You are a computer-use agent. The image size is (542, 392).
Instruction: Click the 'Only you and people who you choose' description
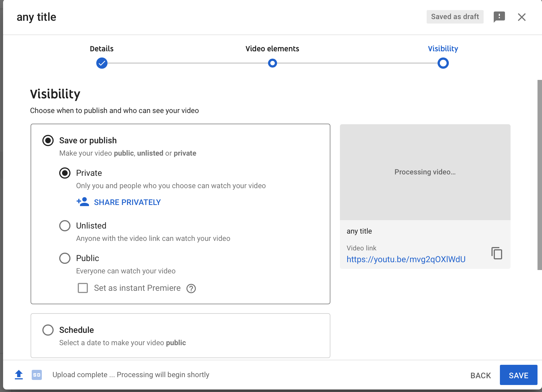171,186
